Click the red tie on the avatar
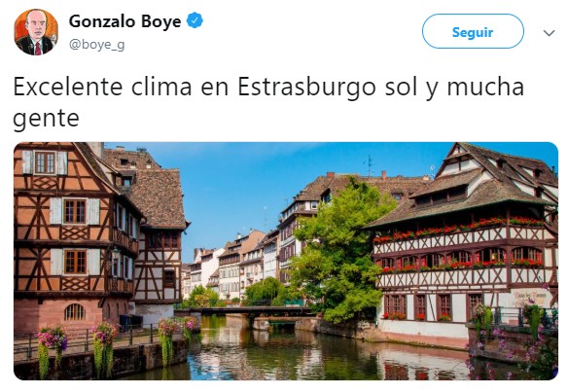567x392 pixels. (x=38, y=48)
